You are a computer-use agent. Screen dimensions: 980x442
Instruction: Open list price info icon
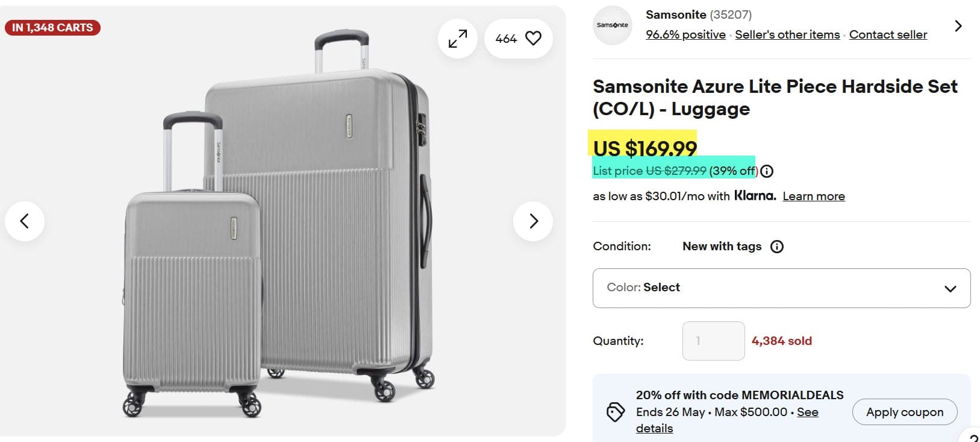point(767,171)
